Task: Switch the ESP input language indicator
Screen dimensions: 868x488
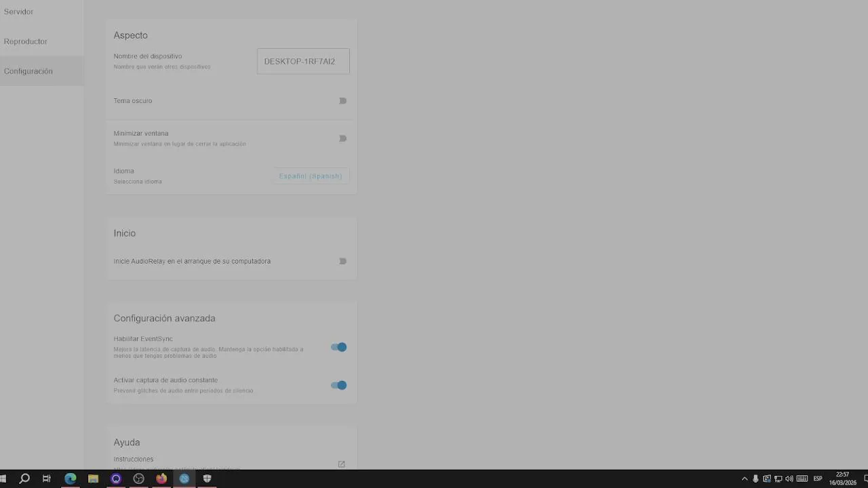Action: [x=818, y=479]
